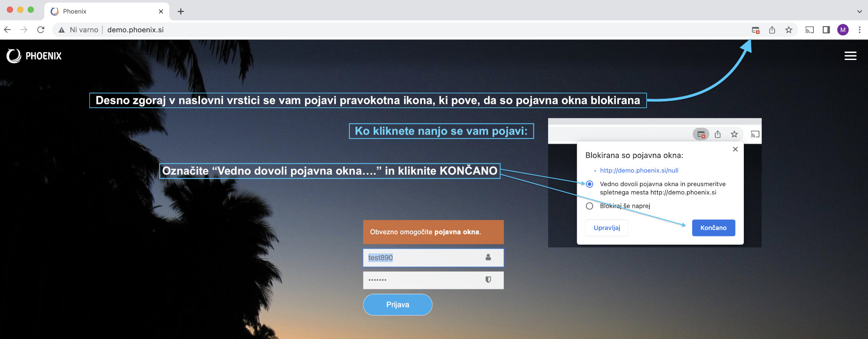Image resolution: width=868 pixels, height=339 pixels.
Task: Open a new browser tab
Action: (181, 11)
